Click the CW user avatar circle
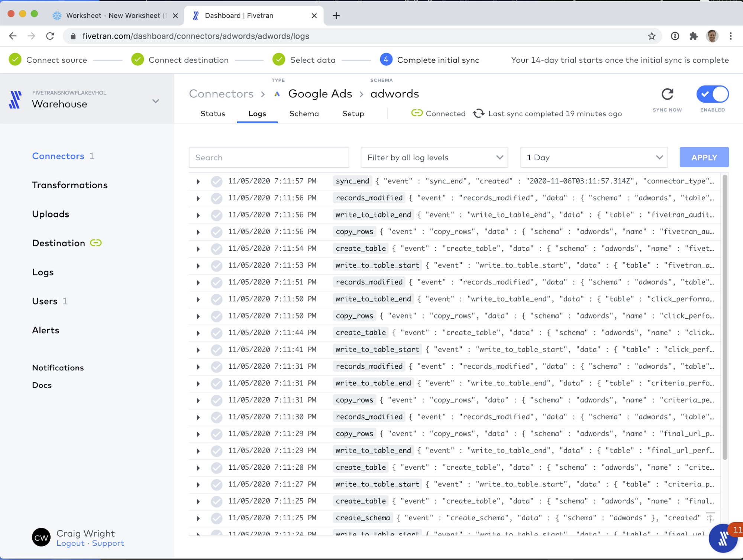Screen dimensions: 743x560 (x=41, y=537)
